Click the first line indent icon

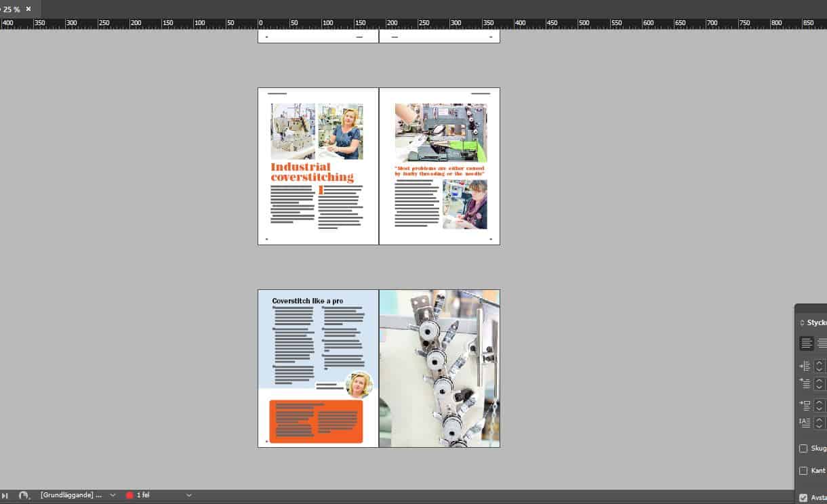(805, 383)
